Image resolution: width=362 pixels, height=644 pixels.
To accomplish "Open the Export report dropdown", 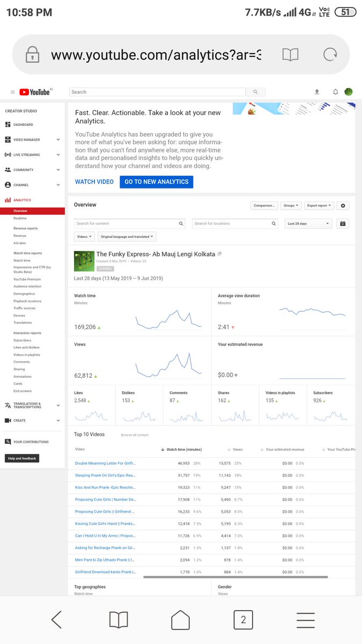I will [319, 206].
